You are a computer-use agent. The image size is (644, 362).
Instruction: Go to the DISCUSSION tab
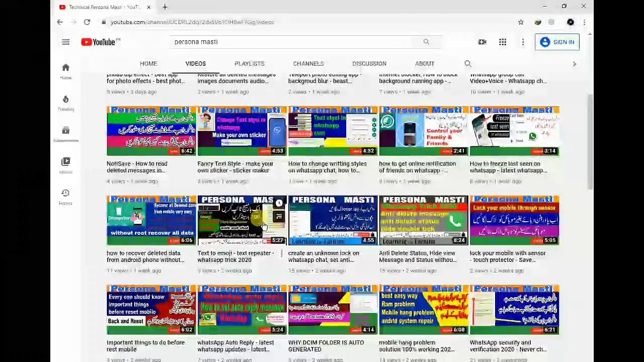pyautogui.click(x=369, y=64)
